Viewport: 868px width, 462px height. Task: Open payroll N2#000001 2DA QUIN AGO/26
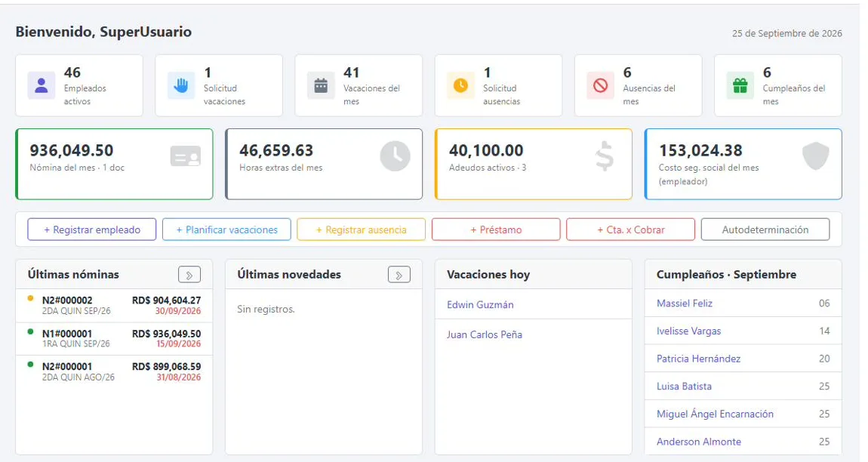(x=114, y=371)
